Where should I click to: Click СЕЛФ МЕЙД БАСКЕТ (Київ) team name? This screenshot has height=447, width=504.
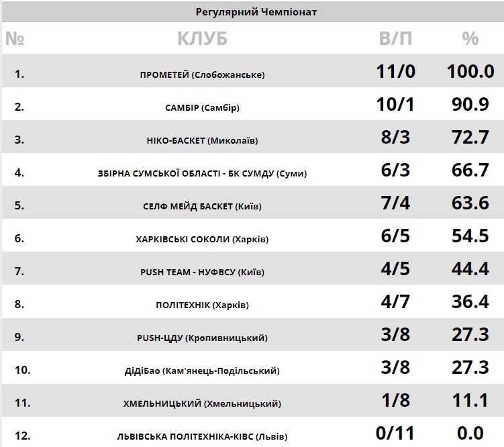(x=202, y=206)
